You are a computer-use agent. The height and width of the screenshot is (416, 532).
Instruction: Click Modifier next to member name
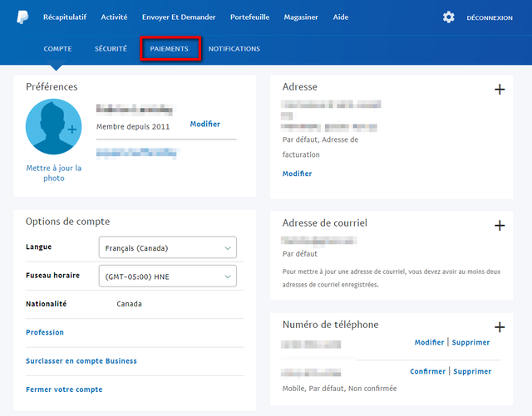point(204,124)
